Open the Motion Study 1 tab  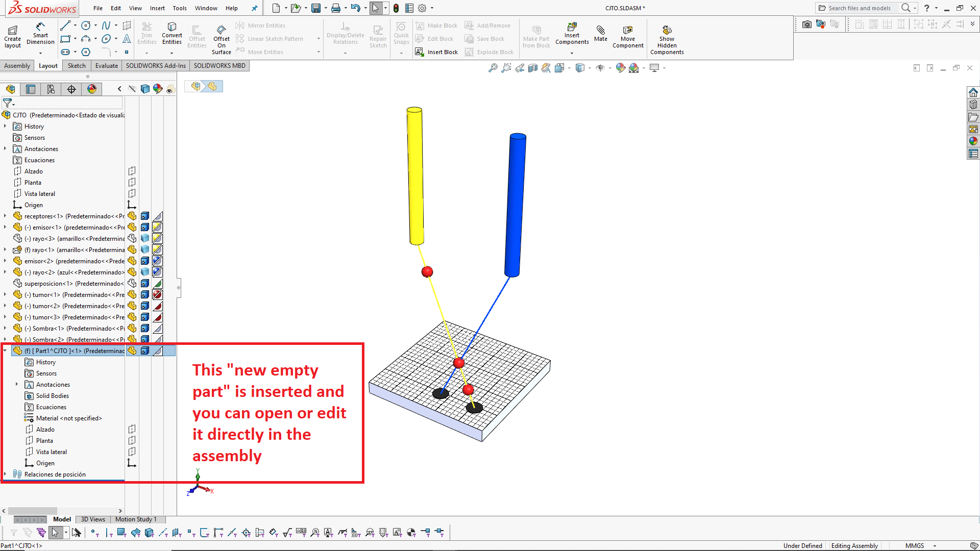tap(136, 519)
